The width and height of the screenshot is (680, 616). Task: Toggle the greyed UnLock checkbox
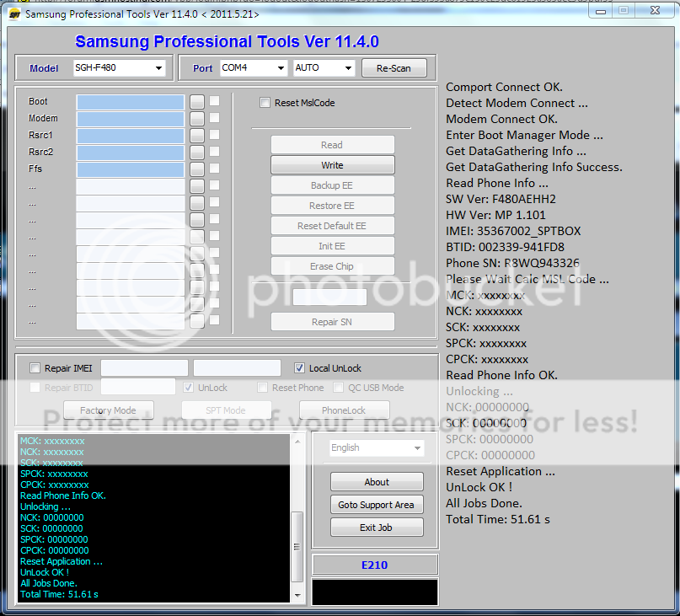(188, 388)
